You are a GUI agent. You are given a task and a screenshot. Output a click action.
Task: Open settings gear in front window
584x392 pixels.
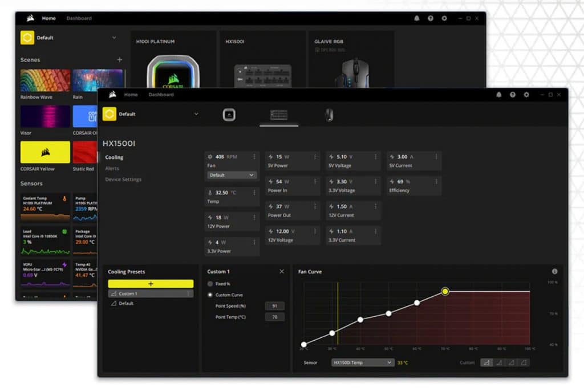[526, 95]
